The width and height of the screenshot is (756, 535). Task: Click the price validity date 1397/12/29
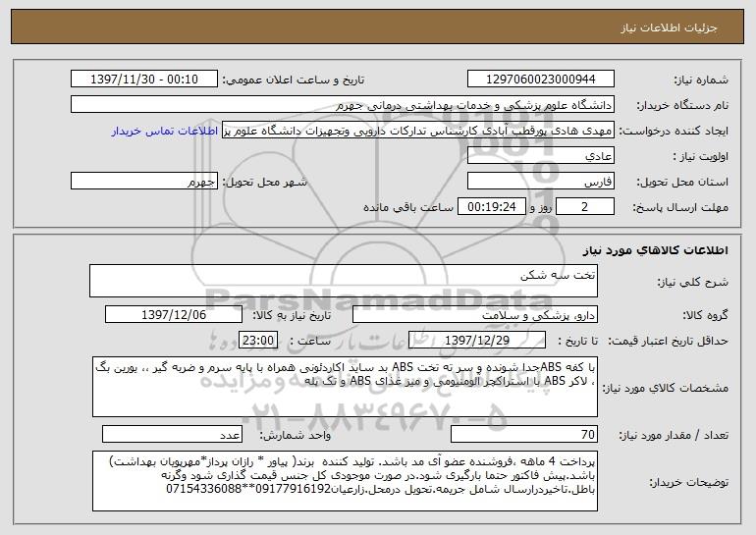coord(477,340)
